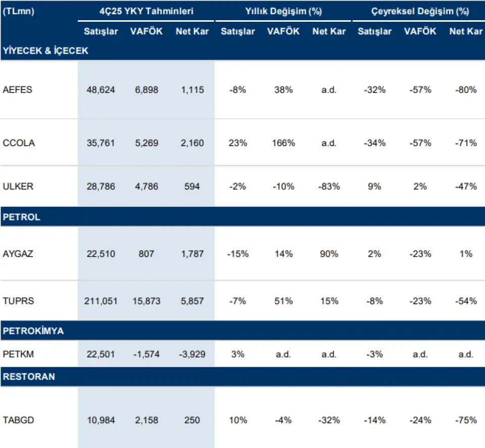Click the (TLmn) unit label
This screenshot has height=448, width=485.
click(19, 11)
